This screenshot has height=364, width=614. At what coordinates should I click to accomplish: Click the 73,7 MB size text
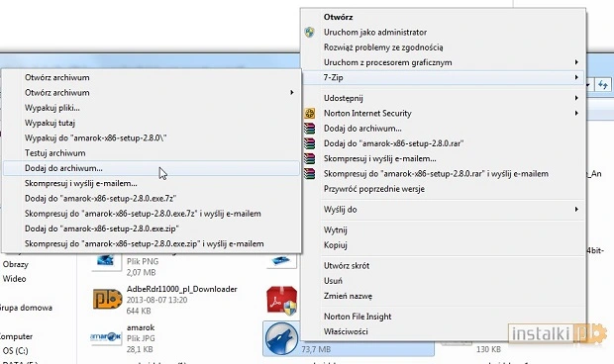[x=316, y=349]
